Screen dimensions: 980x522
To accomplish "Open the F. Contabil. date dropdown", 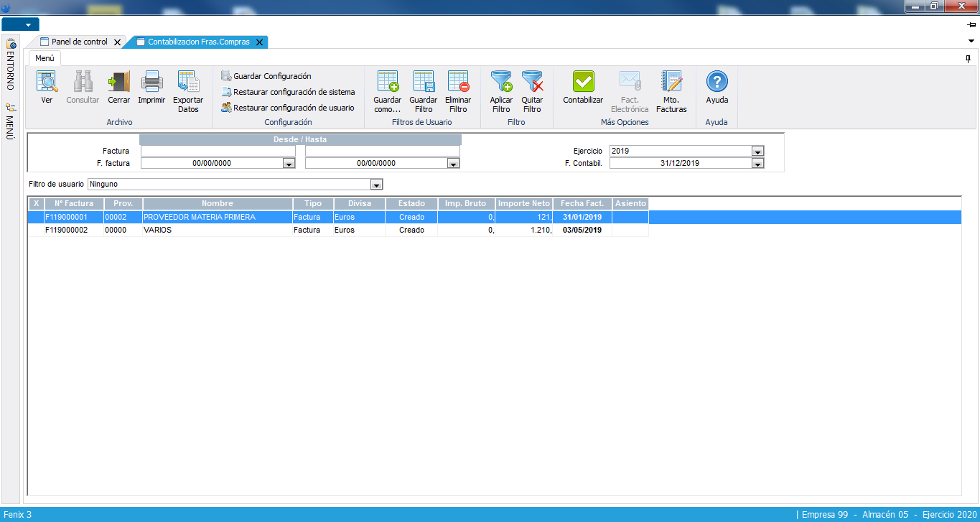I will click(x=757, y=164).
